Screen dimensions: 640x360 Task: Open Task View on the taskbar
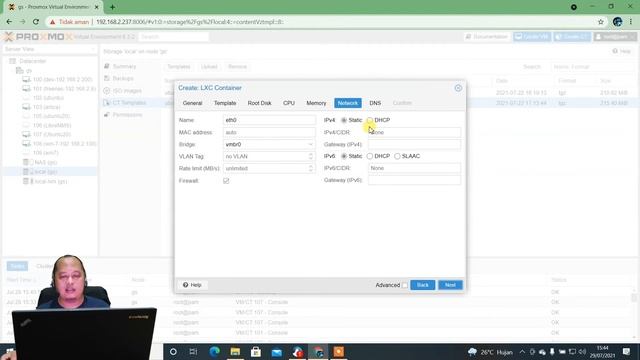point(193,351)
